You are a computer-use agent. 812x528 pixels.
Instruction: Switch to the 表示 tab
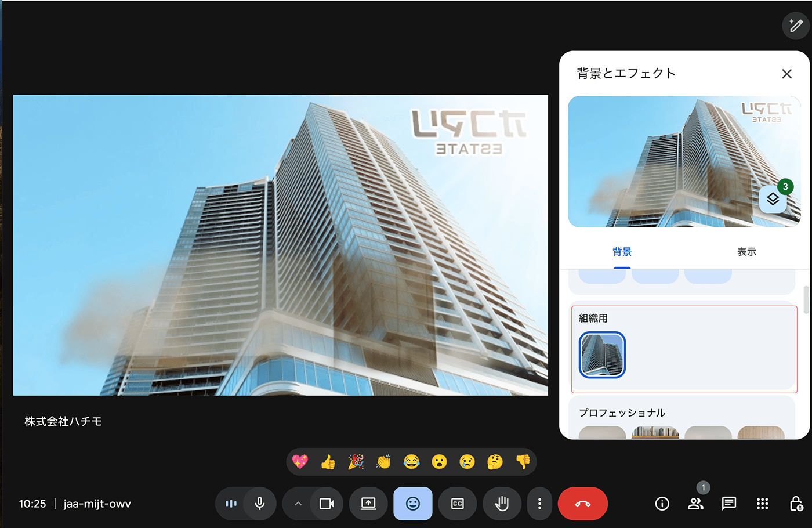(x=746, y=252)
